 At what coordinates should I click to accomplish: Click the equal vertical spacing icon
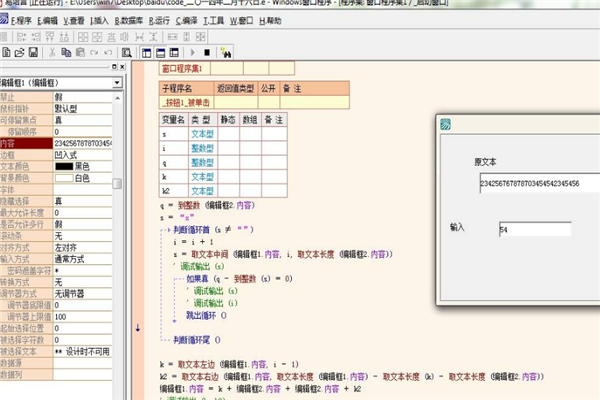[153, 37]
